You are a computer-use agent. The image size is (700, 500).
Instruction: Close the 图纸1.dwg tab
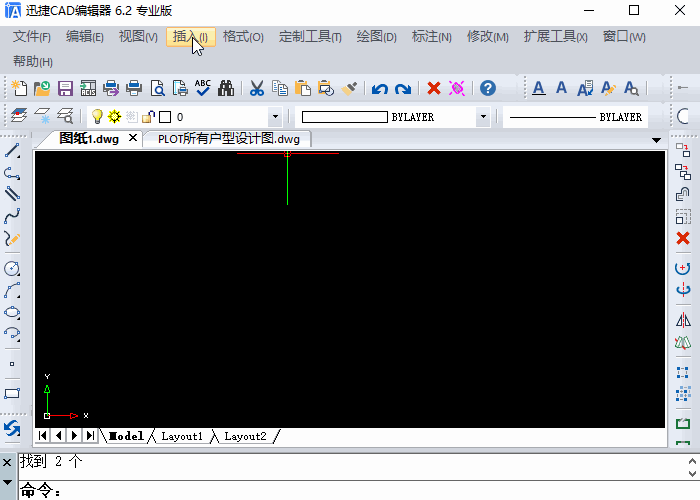[134, 139]
